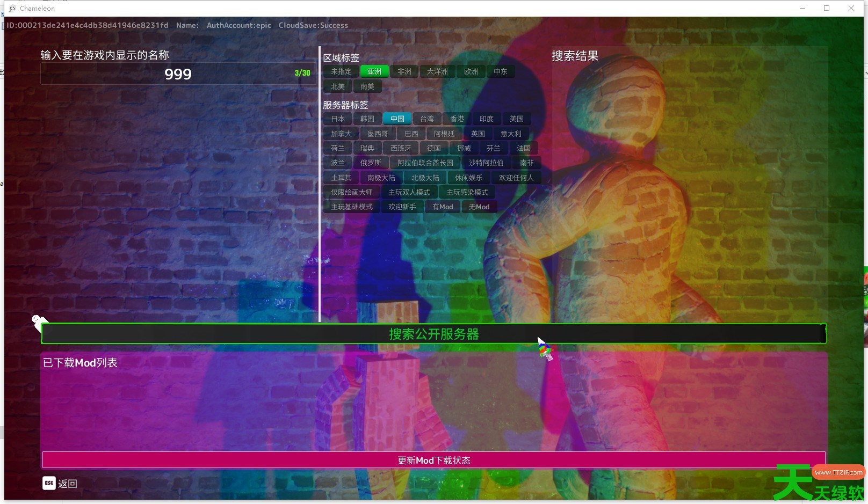Toggle the 中东 region tag
The width and height of the screenshot is (868, 504).
501,71
